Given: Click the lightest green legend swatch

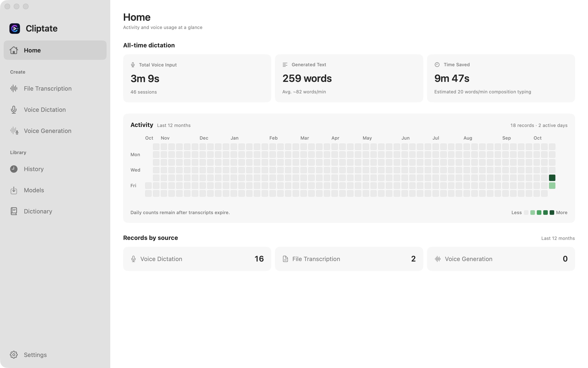Looking at the screenshot, I should 533,213.
